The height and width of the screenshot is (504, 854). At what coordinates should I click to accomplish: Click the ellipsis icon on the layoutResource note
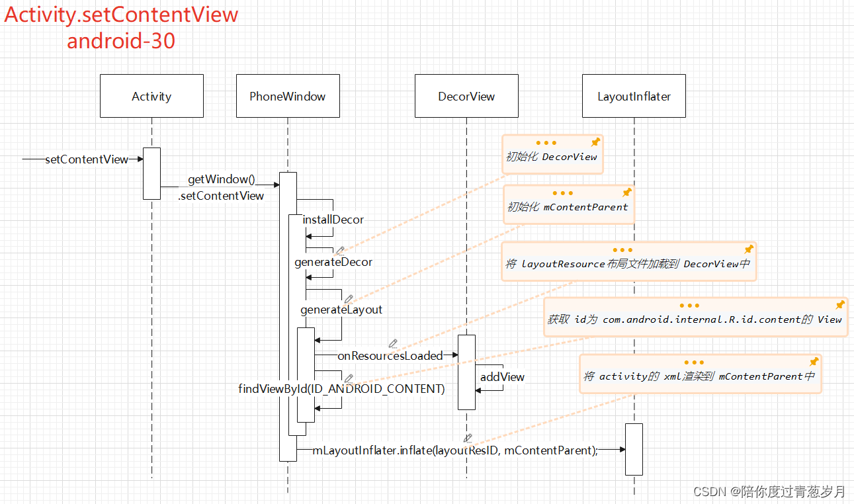click(x=622, y=249)
